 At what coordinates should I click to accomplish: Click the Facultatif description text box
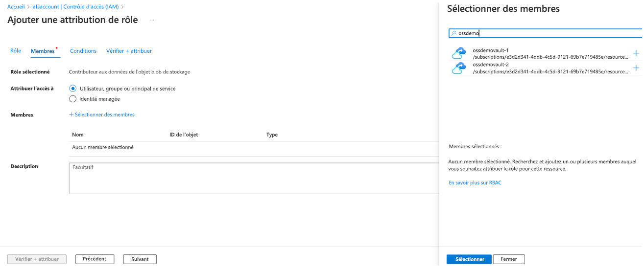click(x=254, y=179)
